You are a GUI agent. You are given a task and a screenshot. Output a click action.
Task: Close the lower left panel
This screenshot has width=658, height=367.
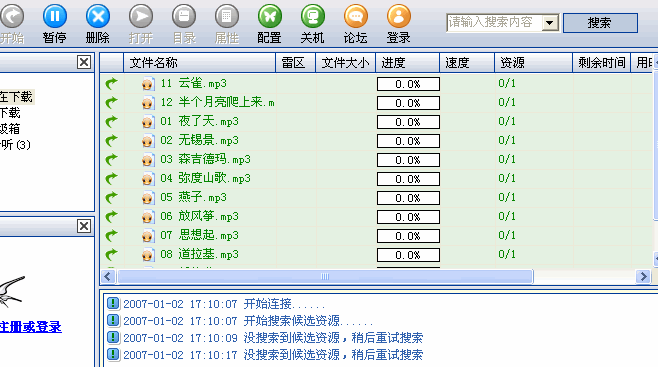click(84, 226)
